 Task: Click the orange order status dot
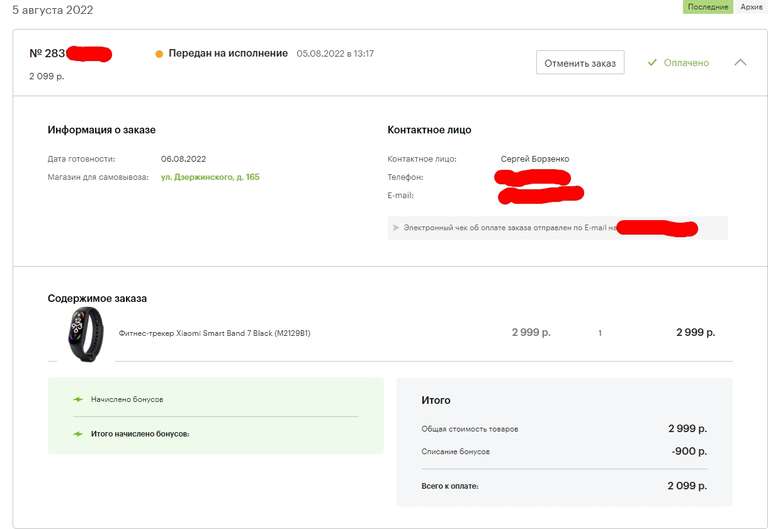point(159,54)
